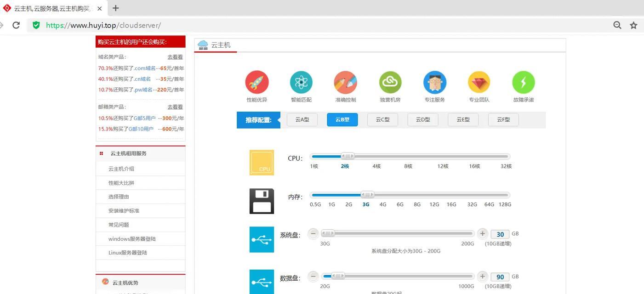The width and height of the screenshot is (644, 294).
Task: Click the 系统盘 GB input field
Action: (x=500, y=234)
